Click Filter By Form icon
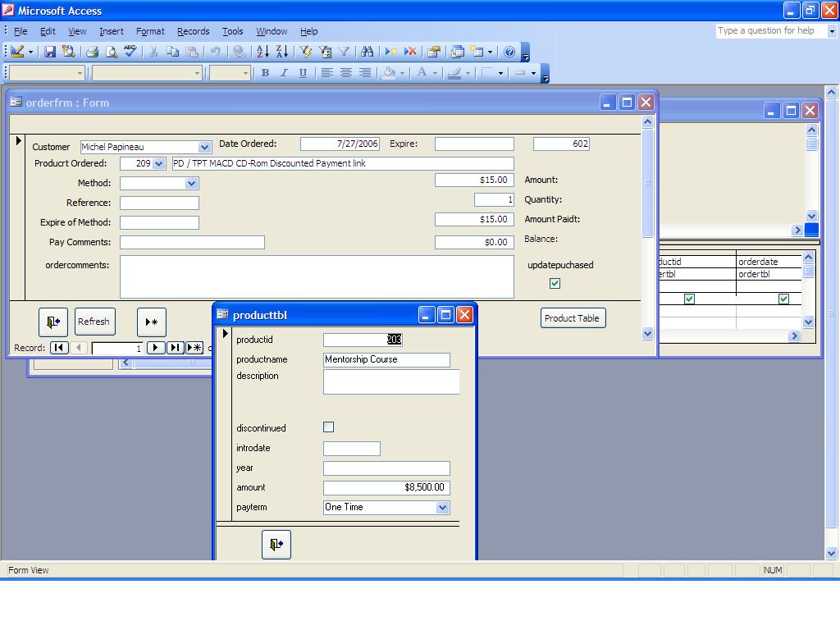The image size is (840, 630). tap(325, 52)
